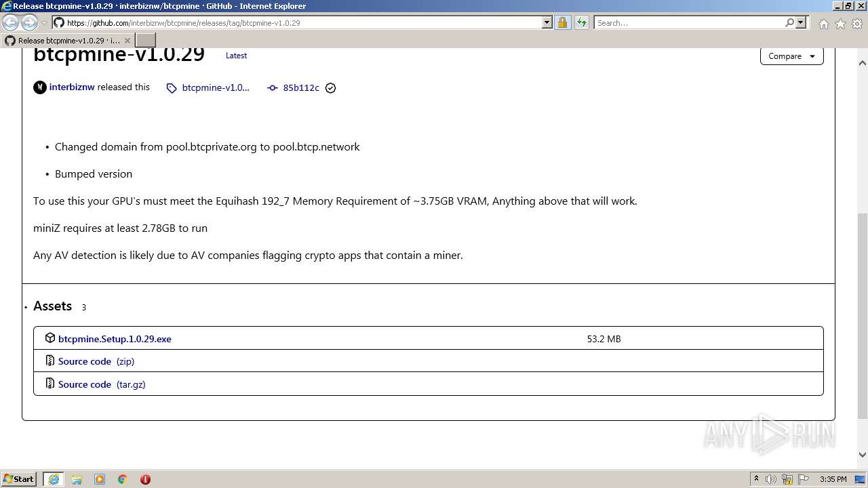Select the Release btcpmine-v1.0.29 tab
Screen dimensions: 868x488
(x=68, y=41)
